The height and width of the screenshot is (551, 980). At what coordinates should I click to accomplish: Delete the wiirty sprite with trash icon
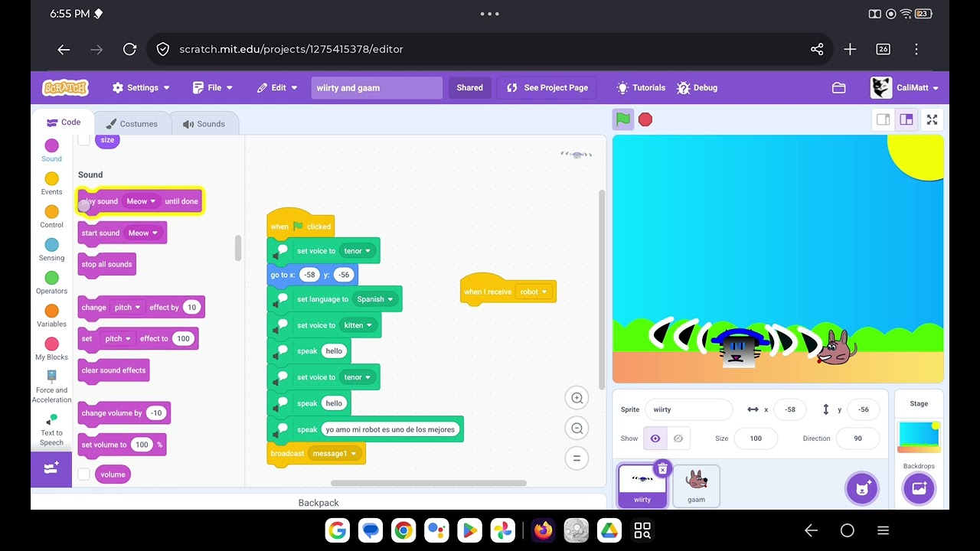(662, 468)
